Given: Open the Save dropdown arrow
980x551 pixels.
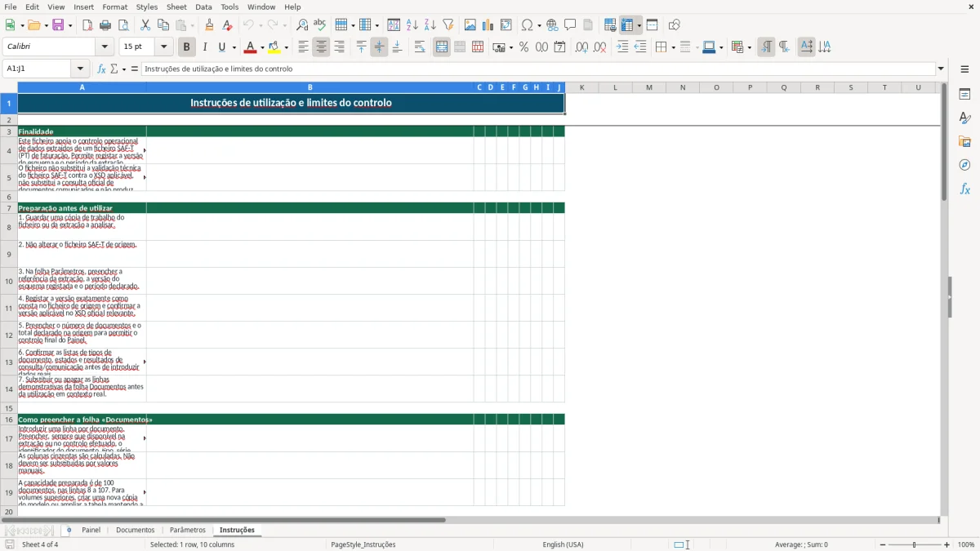Looking at the screenshot, I should click(69, 25).
